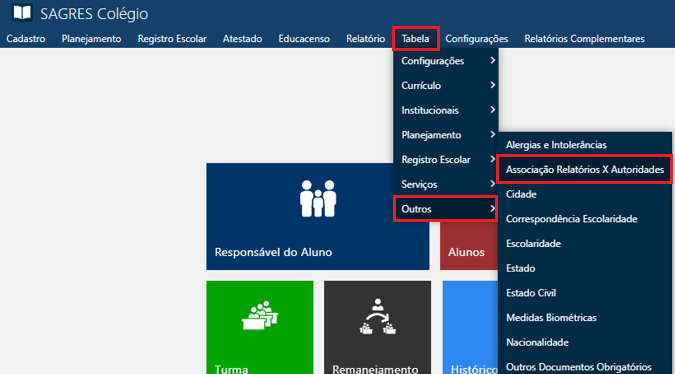Expand the Outros submenu
This screenshot has width=675, height=374.
446,209
